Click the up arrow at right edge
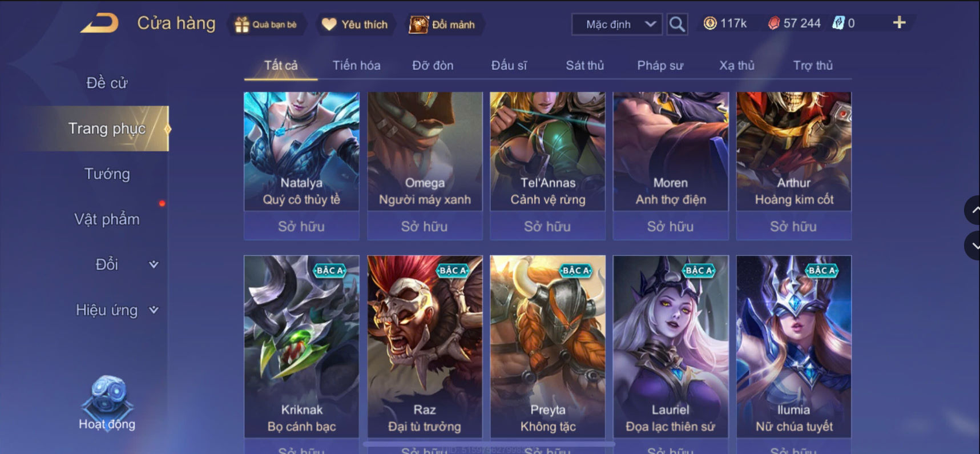980x454 pixels. pyautogui.click(x=973, y=210)
